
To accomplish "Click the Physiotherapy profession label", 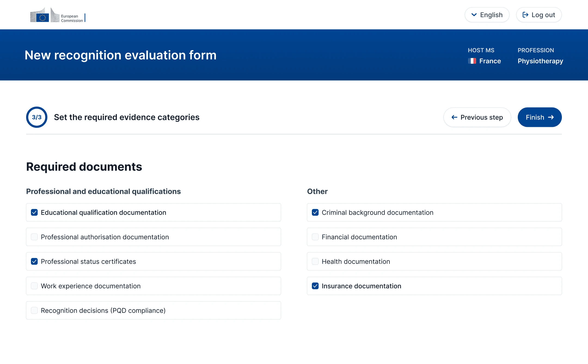I will click(x=540, y=61).
